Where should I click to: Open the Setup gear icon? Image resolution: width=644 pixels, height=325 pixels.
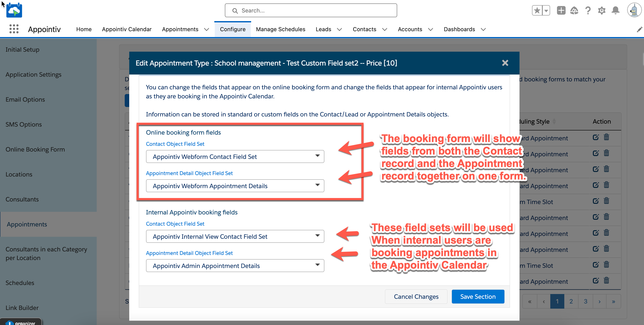602,11
